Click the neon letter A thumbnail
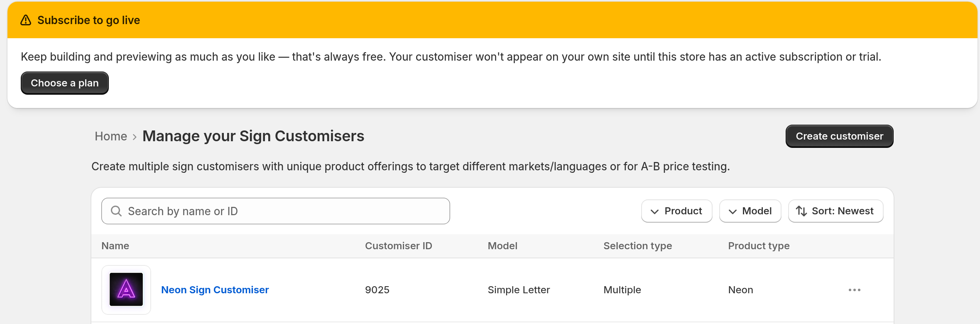The image size is (980, 324). click(x=126, y=290)
